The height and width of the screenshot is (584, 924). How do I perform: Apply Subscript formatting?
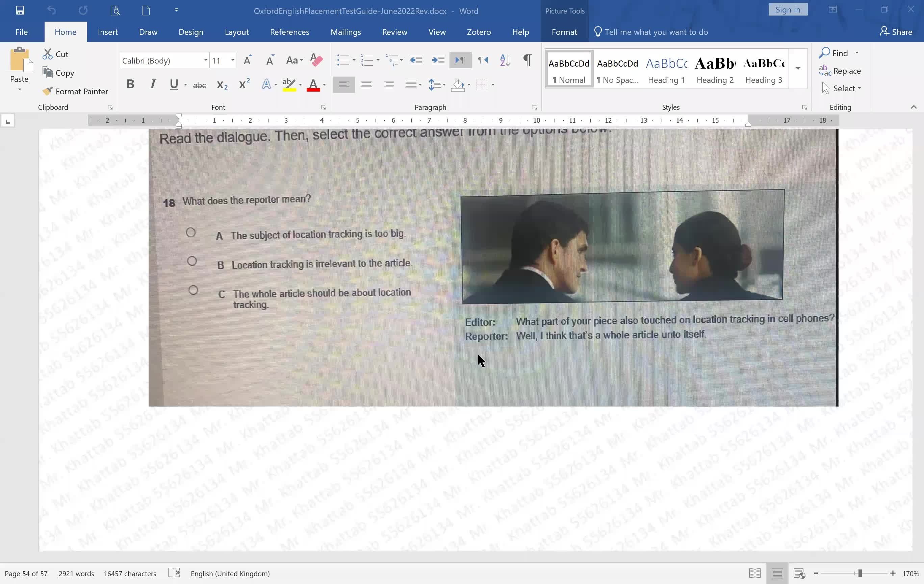click(222, 84)
